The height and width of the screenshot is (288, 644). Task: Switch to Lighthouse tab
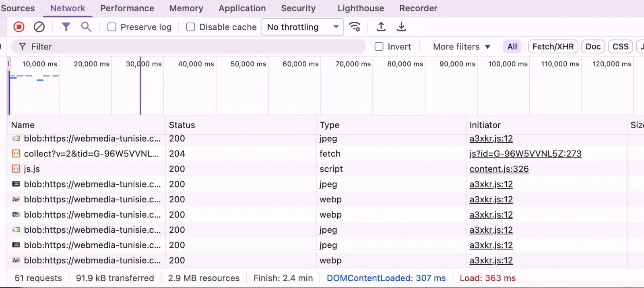(x=361, y=8)
